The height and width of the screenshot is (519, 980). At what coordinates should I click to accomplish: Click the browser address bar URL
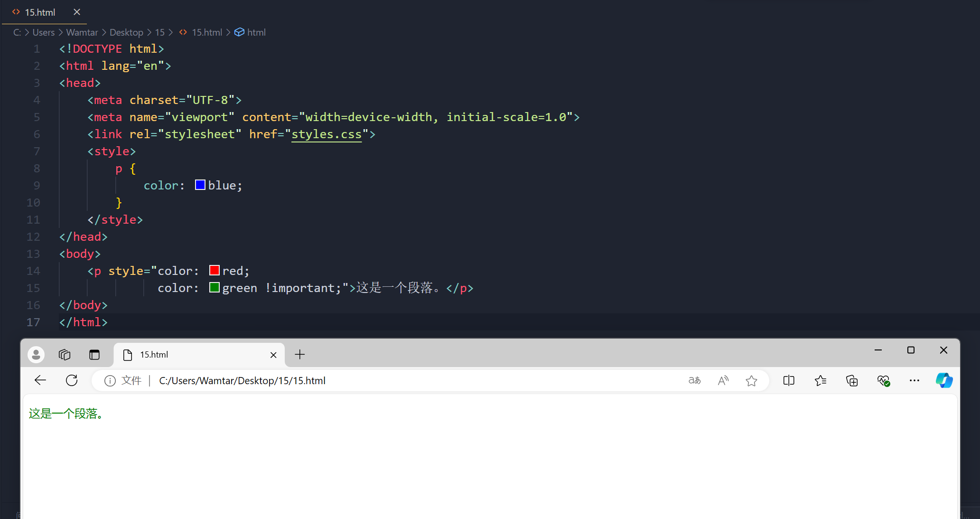tap(242, 380)
